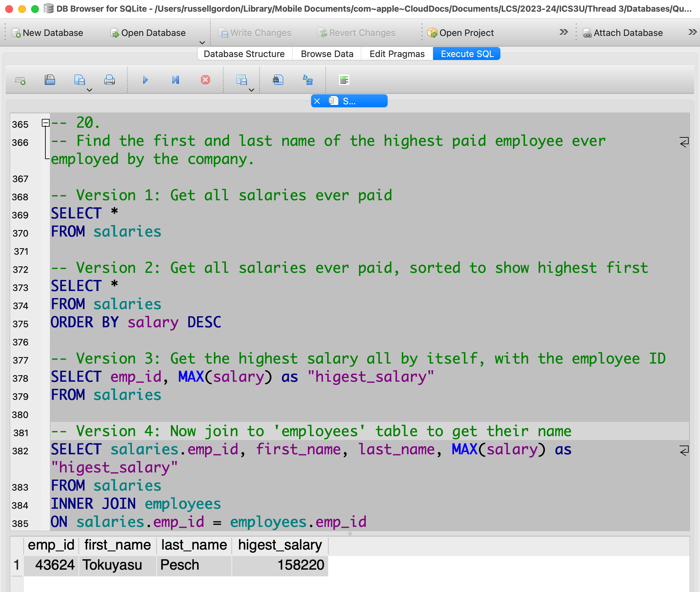Collapse the comment fold at line 365
700x592 pixels.
[46, 123]
